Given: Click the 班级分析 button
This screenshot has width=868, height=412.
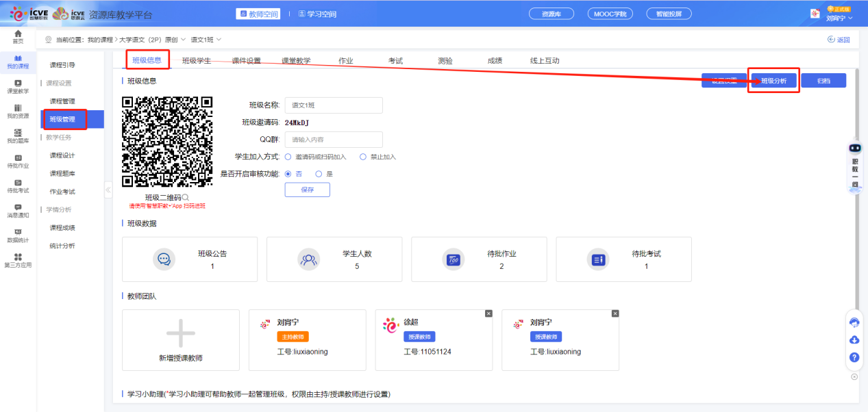Looking at the screenshot, I should point(773,81).
